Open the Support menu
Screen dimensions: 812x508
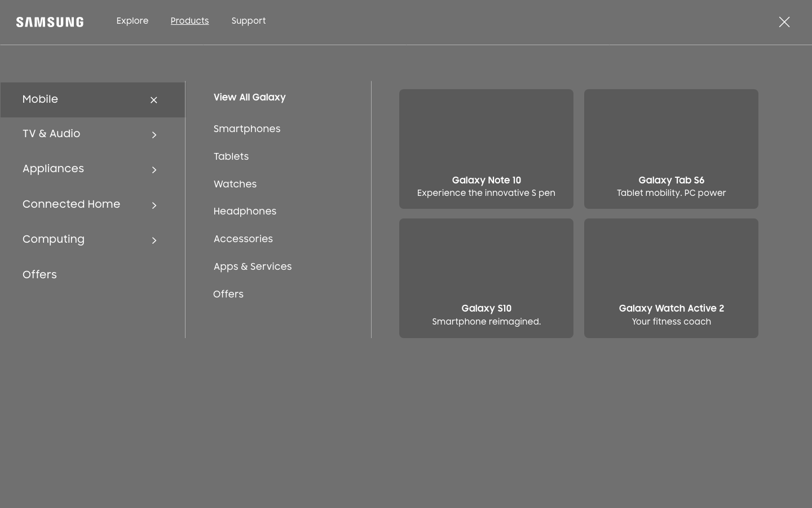click(249, 21)
